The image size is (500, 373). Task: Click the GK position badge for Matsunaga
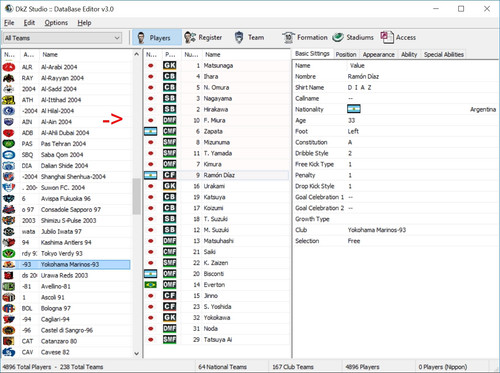(169, 65)
